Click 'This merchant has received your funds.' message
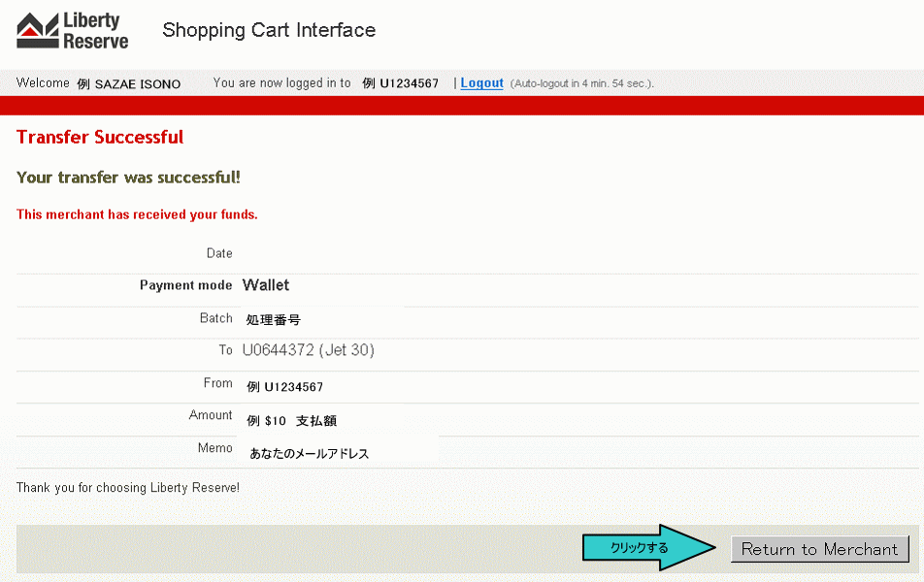The width and height of the screenshot is (924, 582). (x=137, y=214)
